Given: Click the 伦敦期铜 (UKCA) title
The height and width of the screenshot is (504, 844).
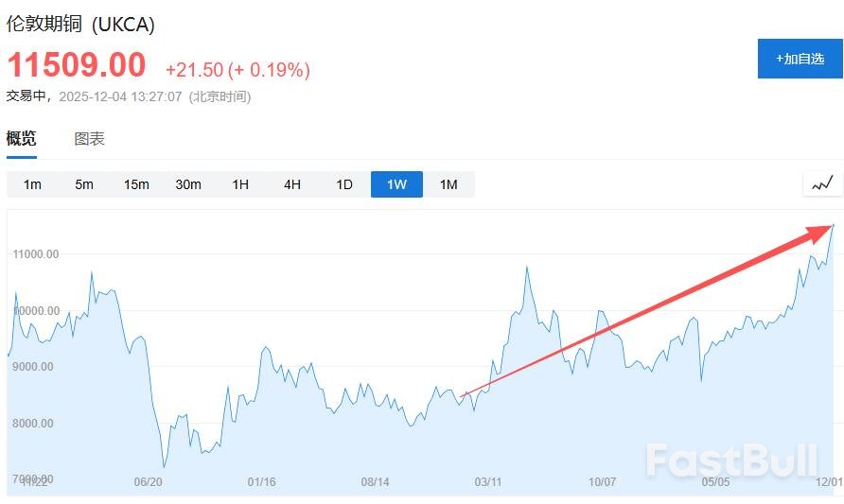Looking at the screenshot, I should point(80,25).
